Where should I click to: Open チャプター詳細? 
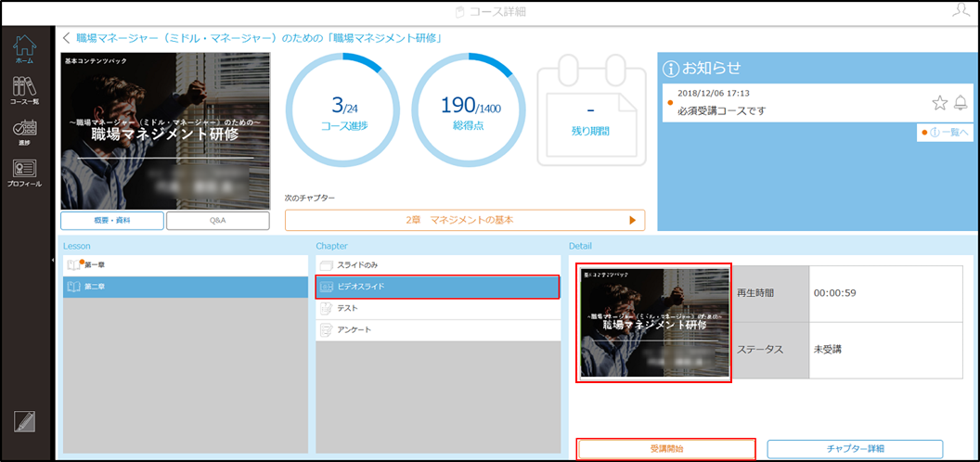coord(855,449)
